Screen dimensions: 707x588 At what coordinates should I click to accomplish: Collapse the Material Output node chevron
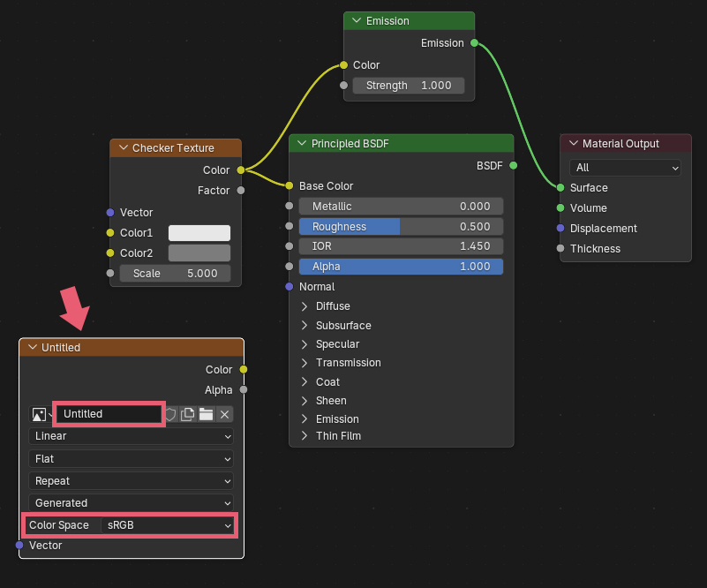[x=573, y=144]
